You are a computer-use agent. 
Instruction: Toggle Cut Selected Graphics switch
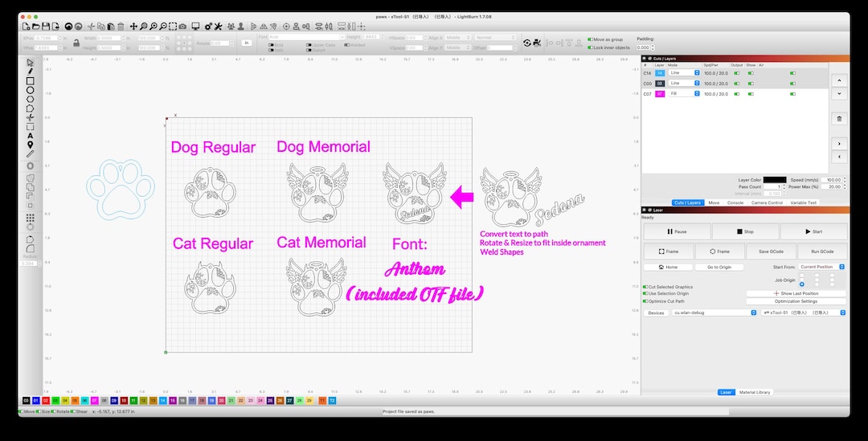(645, 287)
